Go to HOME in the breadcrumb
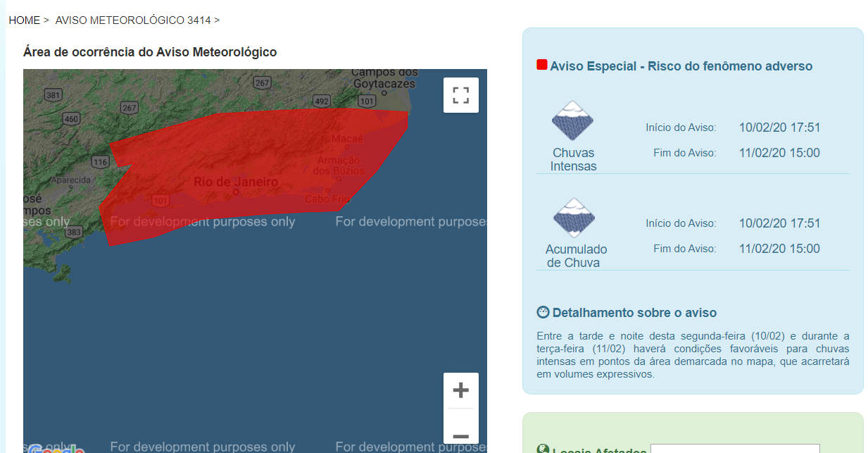Viewport: 868px width, 453px height. coord(24,20)
